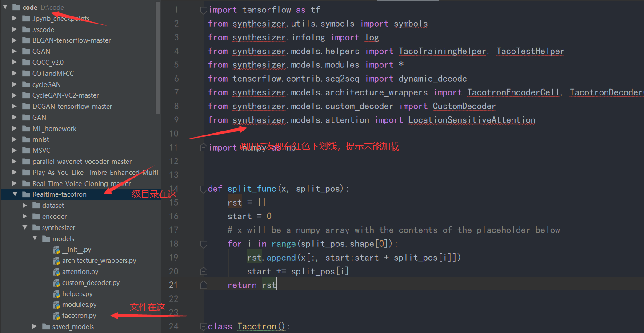Open modules.py from the project tree
This screenshot has height=333, width=644.
[x=80, y=305]
